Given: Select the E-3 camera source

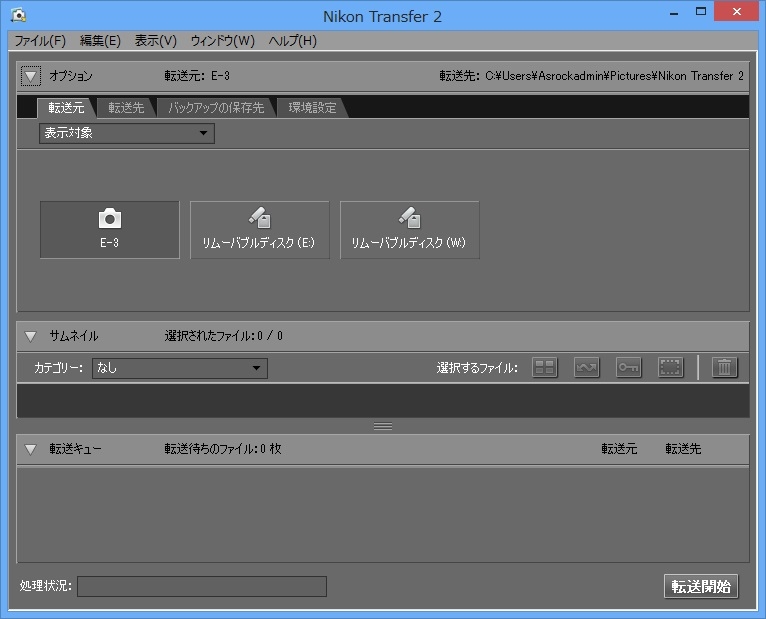Looking at the screenshot, I should click(109, 230).
